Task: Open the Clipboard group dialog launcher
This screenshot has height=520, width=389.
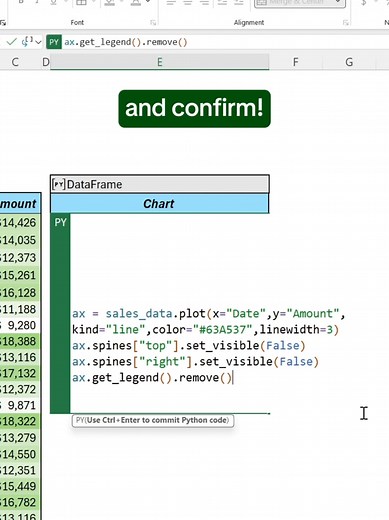Action: pyautogui.click(x=3, y=23)
